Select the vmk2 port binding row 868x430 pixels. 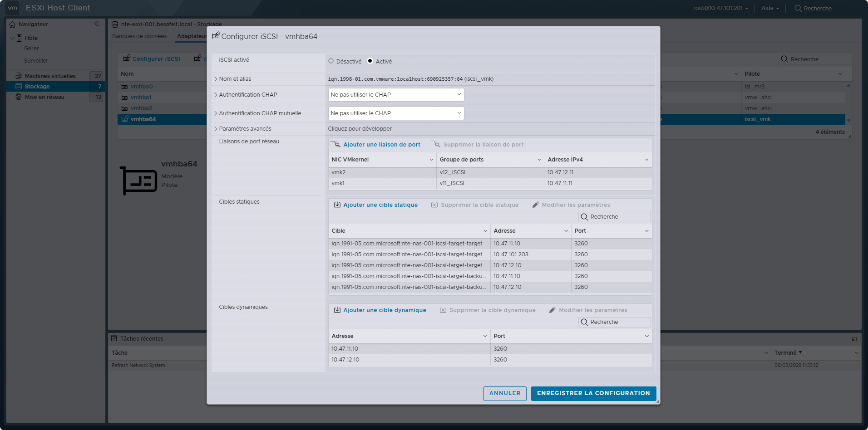[x=490, y=172]
